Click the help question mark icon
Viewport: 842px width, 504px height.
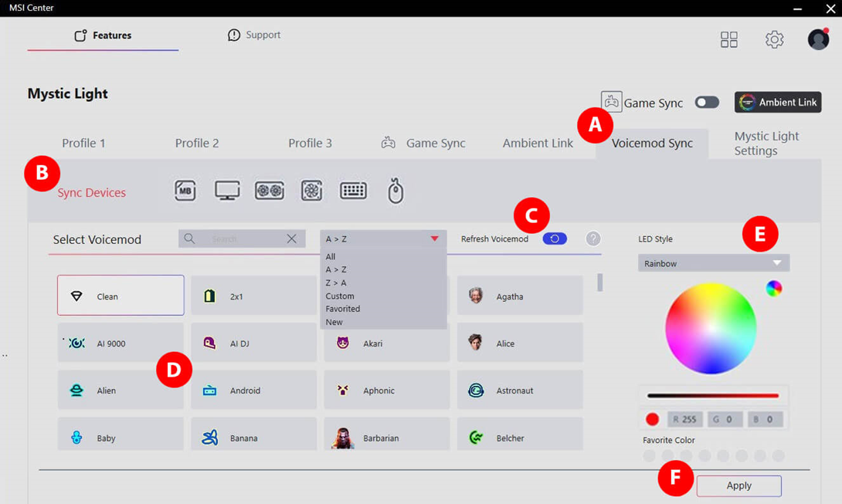592,238
